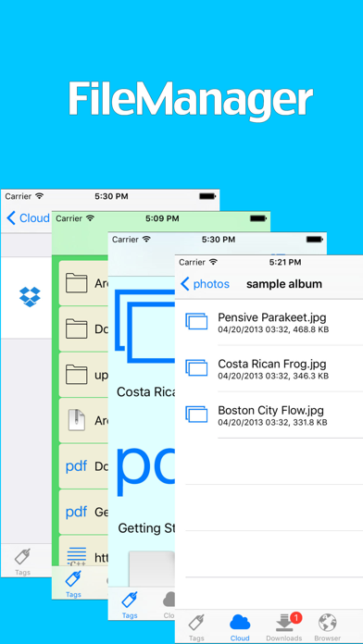Switch to Tags tab in front window
Image resolution: width=363 pixels, height=644 pixels.
point(196,627)
